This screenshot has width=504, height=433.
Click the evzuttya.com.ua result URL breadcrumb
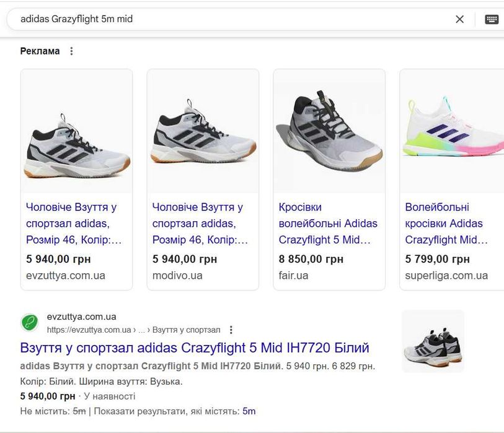pos(133,330)
